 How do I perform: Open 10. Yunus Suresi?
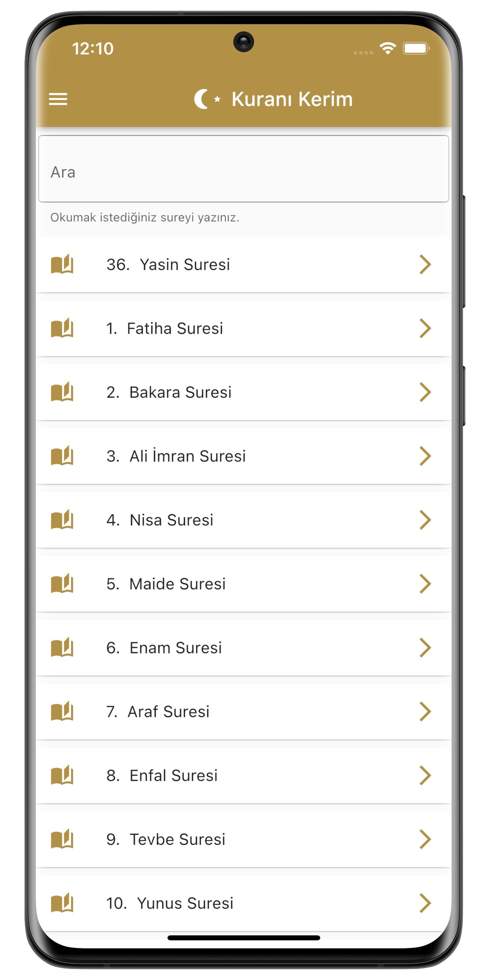[x=170, y=903]
